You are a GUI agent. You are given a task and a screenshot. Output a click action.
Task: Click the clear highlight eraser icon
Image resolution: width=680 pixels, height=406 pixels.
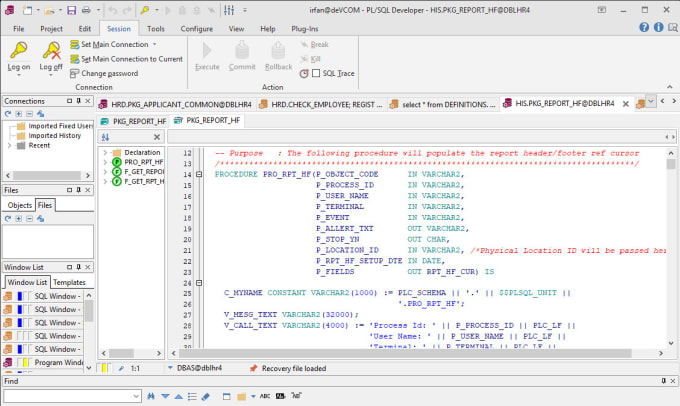[x=206, y=396]
